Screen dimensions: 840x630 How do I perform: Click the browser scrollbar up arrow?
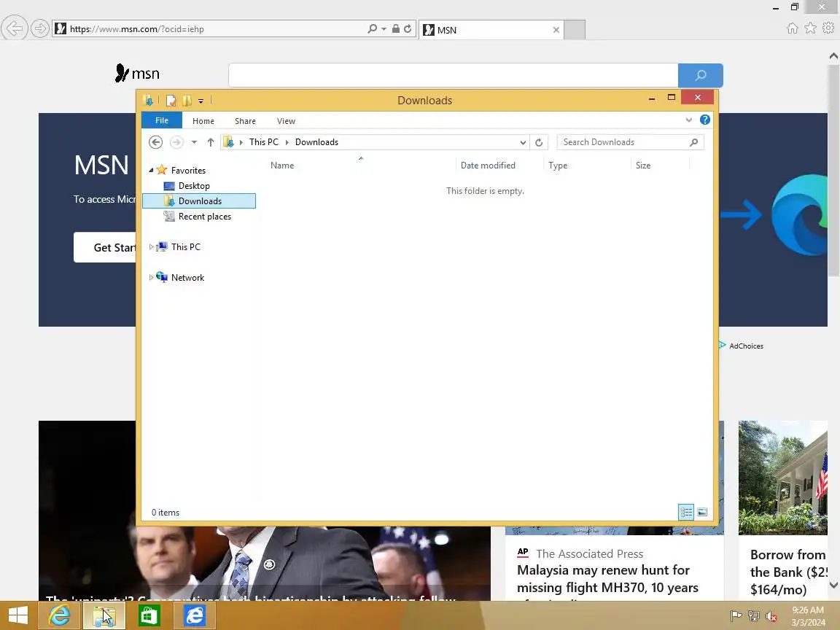(x=833, y=55)
